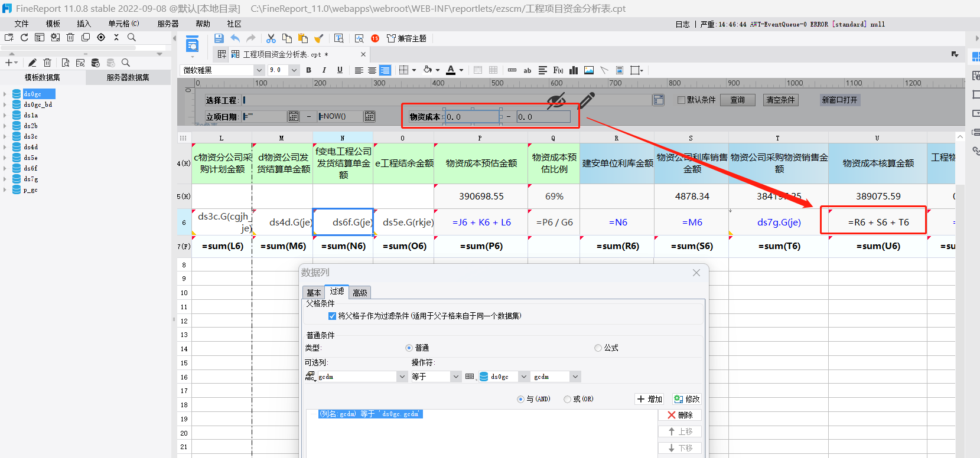
Task: Toggle Bold formatting
Action: (x=308, y=70)
